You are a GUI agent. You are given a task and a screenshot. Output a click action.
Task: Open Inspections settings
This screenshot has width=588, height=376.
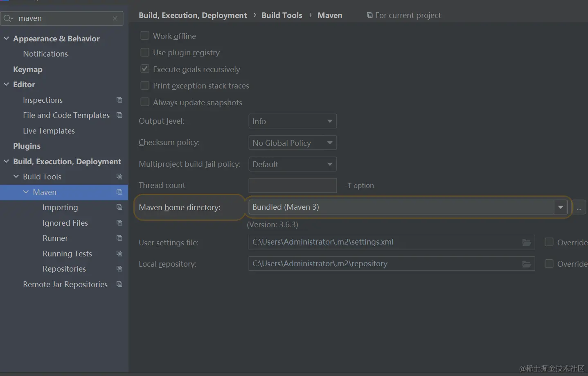(43, 100)
